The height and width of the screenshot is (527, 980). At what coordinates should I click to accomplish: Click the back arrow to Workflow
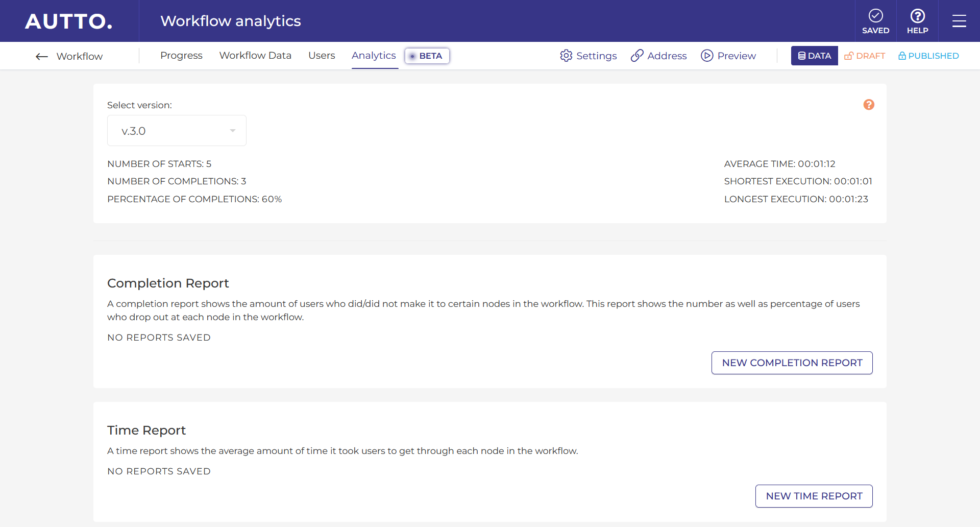click(42, 57)
